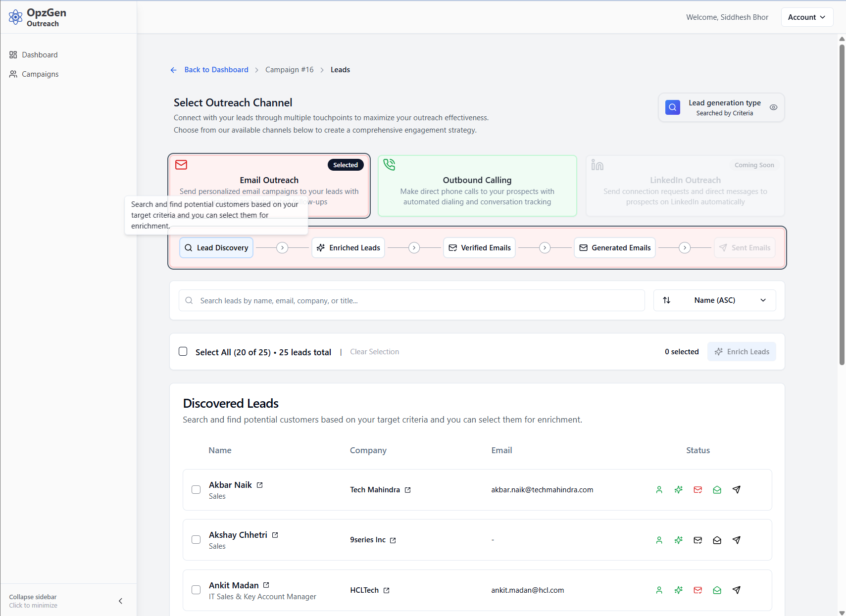Click the LinkedIn Outreach logo icon
The image size is (846, 616).
pyautogui.click(x=597, y=165)
